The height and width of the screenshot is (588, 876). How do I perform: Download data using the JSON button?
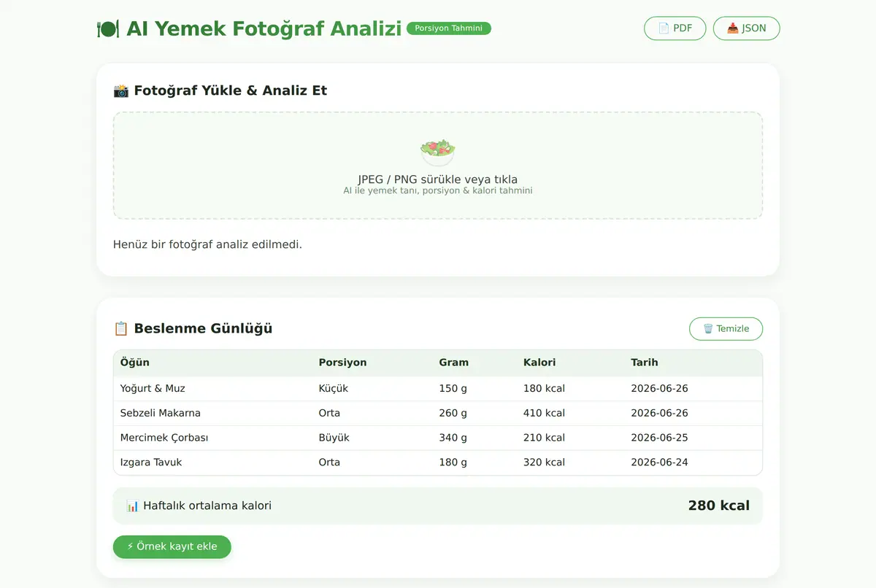tap(746, 28)
